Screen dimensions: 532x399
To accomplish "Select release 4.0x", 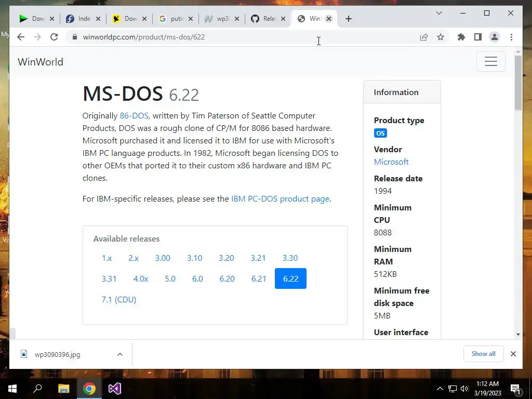I will point(140,278).
